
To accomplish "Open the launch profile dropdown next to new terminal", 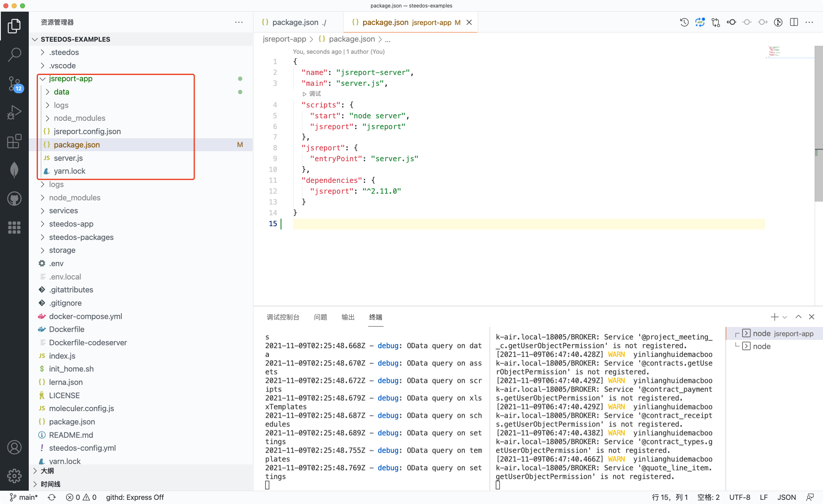I will coord(785,317).
